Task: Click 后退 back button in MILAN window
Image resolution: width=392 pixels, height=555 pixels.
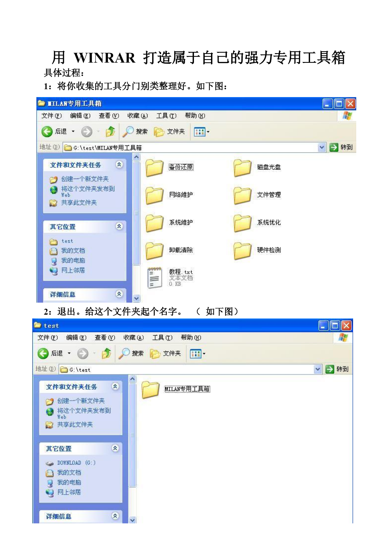Action: (x=54, y=132)
